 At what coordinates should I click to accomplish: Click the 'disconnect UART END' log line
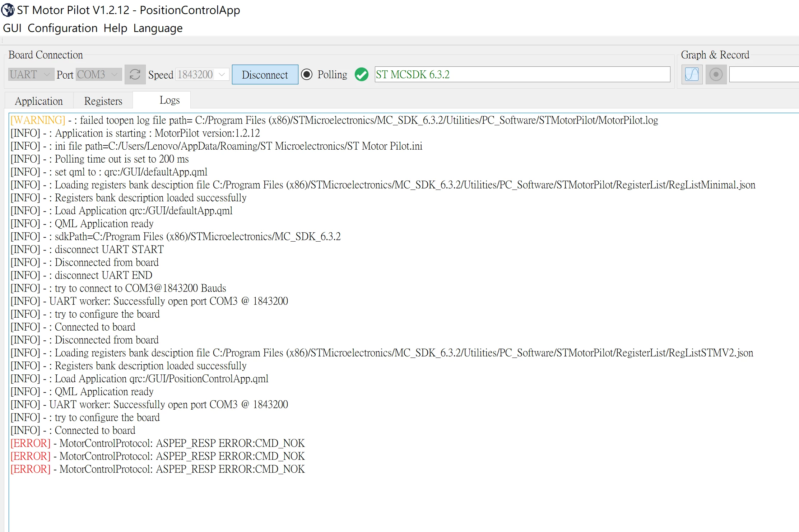coord(82,275)
